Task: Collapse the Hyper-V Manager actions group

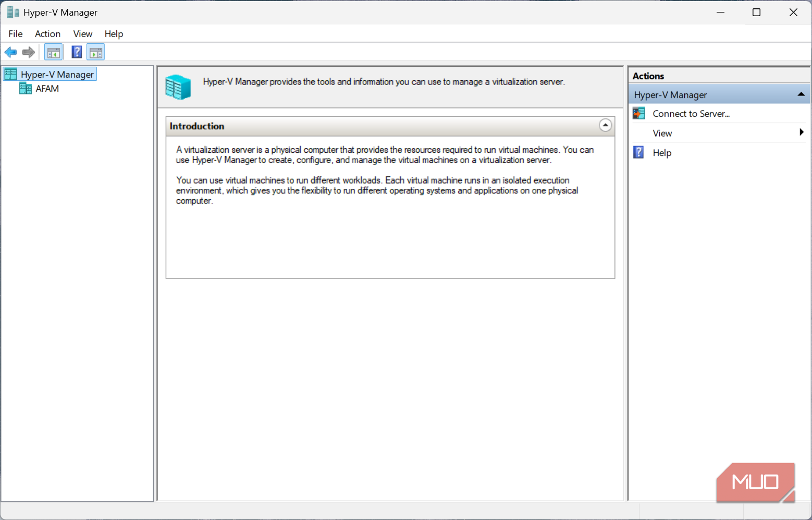Action: coord(801,94)
